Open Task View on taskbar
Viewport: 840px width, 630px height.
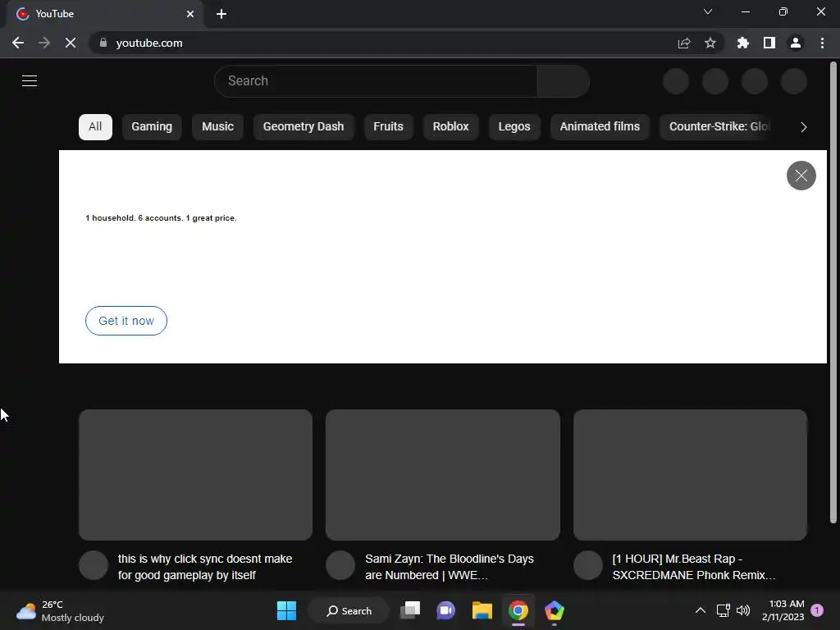410,610
